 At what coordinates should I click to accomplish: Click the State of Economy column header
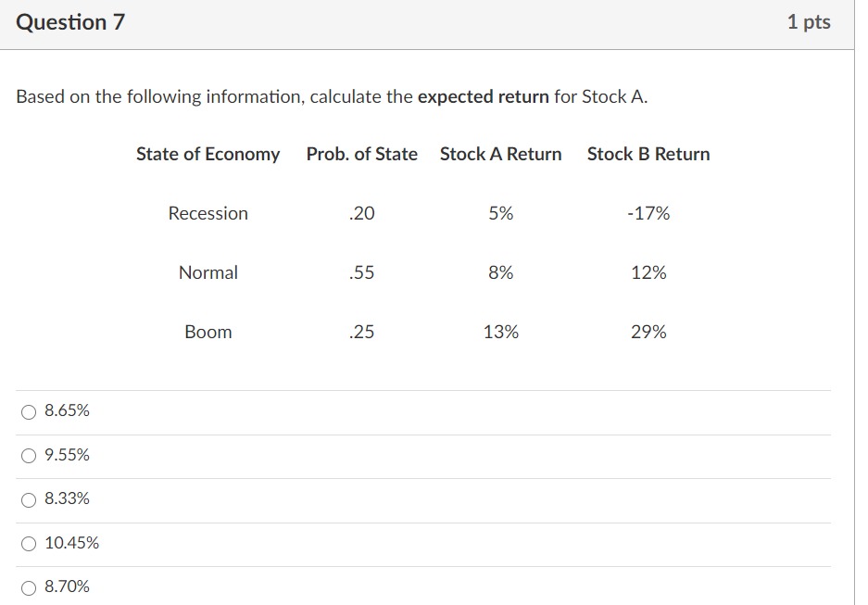click(x=208, y=155)
